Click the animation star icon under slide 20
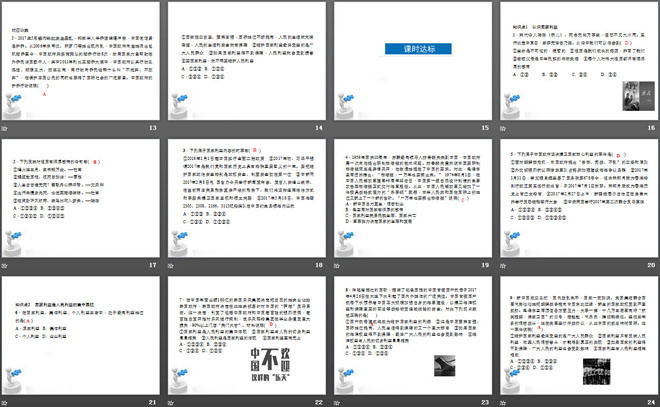 [503, 266]
